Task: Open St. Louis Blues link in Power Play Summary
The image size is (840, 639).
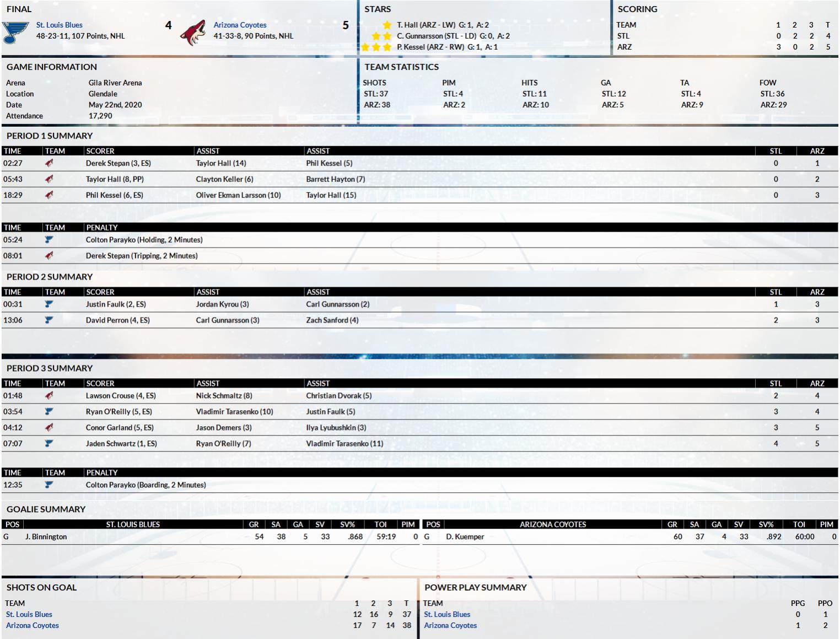Action: pyautogui.click(x=447, y=614)
